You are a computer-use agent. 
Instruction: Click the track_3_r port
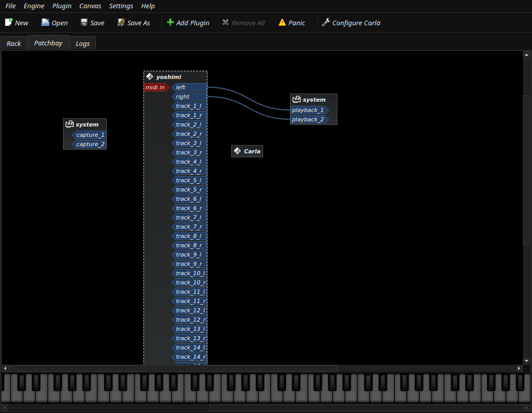click(x=189, y=152)
